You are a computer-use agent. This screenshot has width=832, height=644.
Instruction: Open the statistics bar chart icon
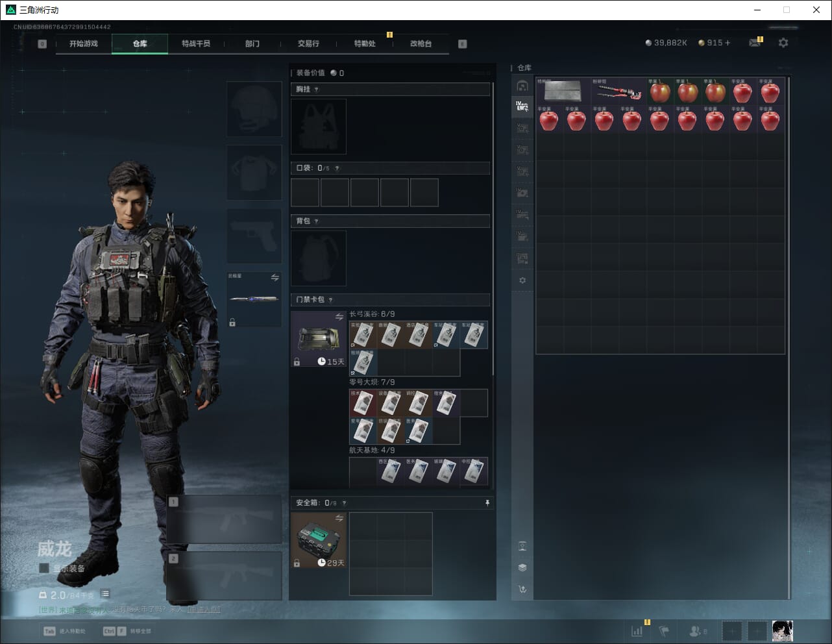(637, 631)
